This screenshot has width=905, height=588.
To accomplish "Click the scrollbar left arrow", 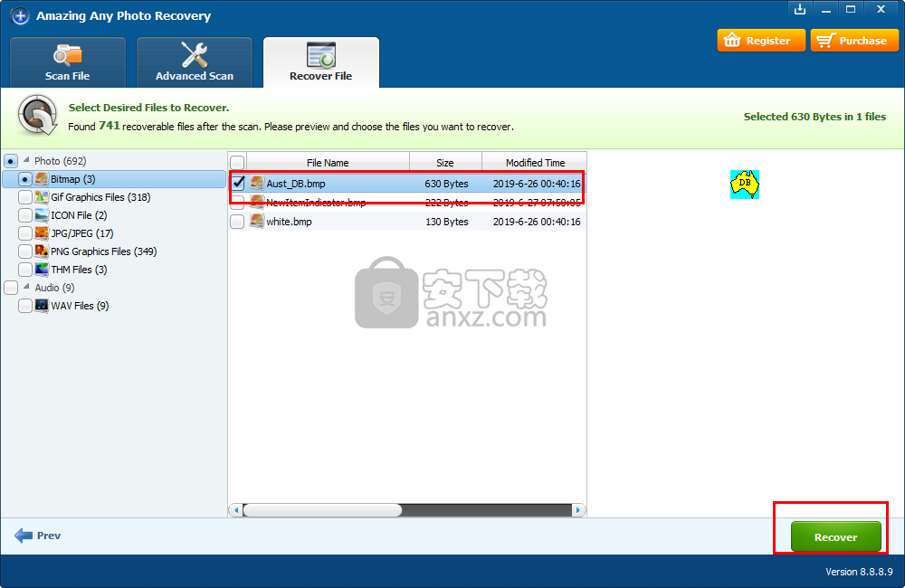I will pyautogui.click(x=236, y=510).
